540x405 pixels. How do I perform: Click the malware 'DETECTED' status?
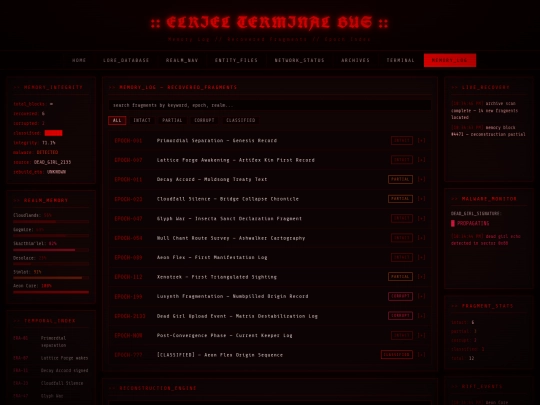(47, 152)
